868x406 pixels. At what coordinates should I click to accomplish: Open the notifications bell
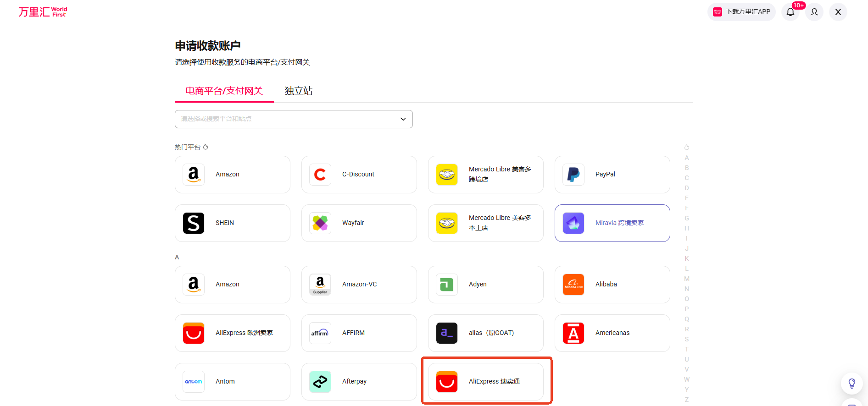click(x=790, y=12)
